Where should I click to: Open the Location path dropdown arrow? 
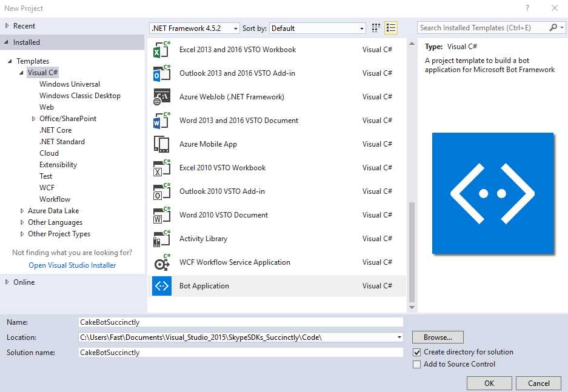tap(399, 337)
